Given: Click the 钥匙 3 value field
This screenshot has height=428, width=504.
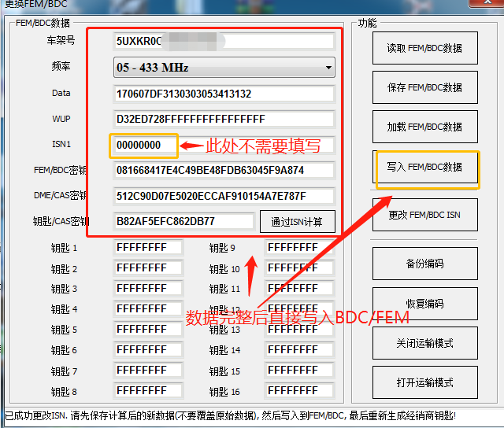Looking at the screenshot, I should pos(148,288).
